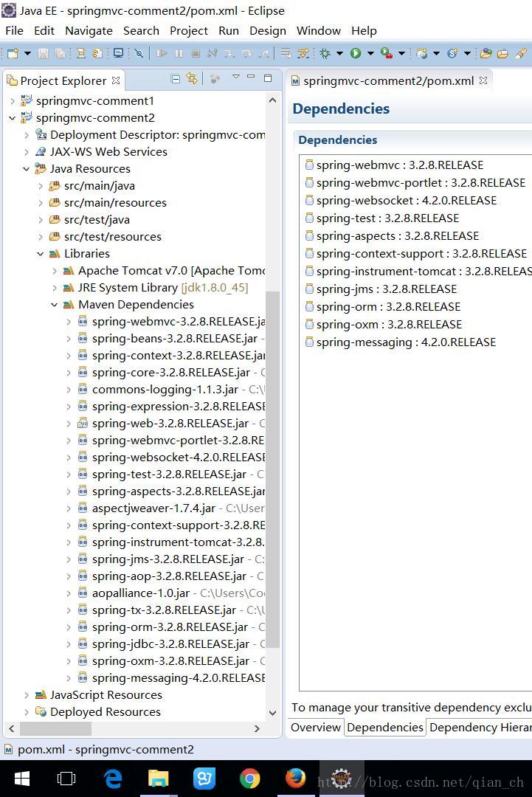Open the File menu

[x=14, y=31]
